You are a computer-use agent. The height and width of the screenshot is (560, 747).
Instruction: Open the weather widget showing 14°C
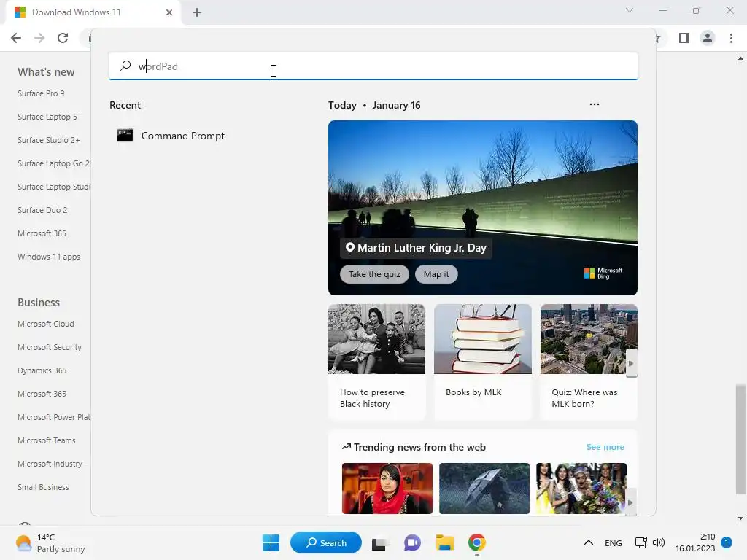(x=50, y=542)
